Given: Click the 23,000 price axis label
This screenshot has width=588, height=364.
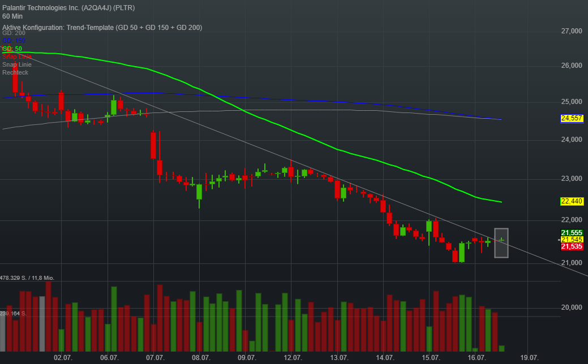Looking at the screenshot, I should [x=572, y=179].
